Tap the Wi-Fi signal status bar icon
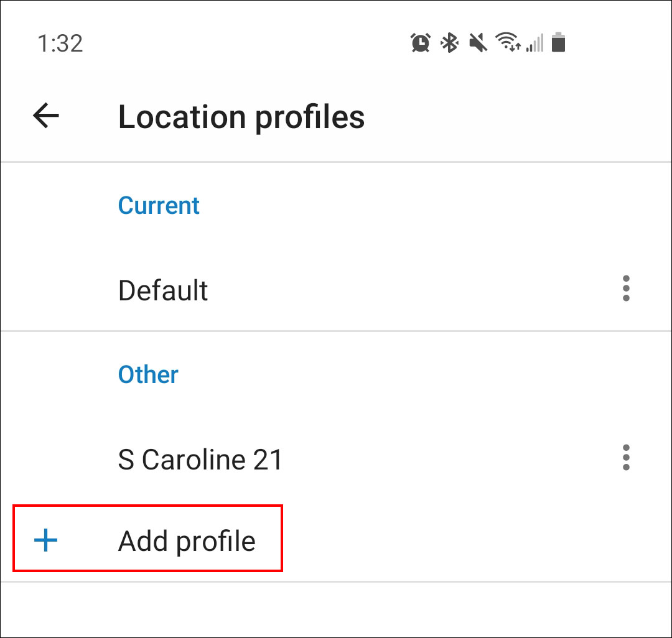Screen dimensions: 672x638 [507, 42]
